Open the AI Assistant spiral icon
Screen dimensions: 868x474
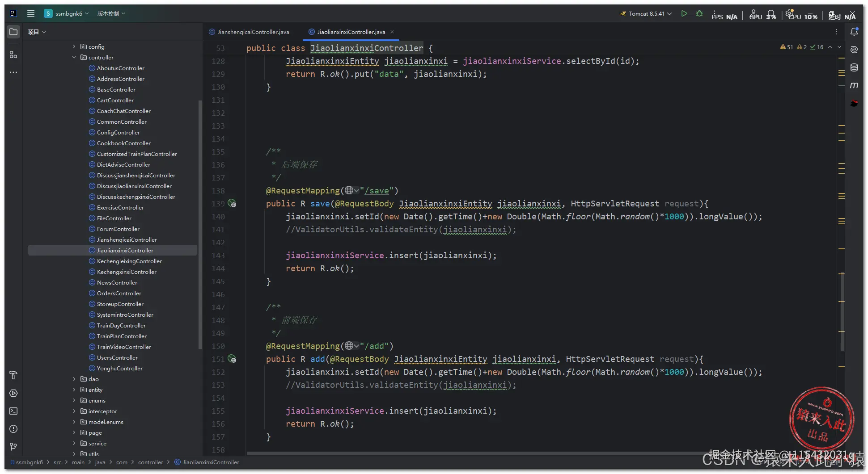coord(854,50)
